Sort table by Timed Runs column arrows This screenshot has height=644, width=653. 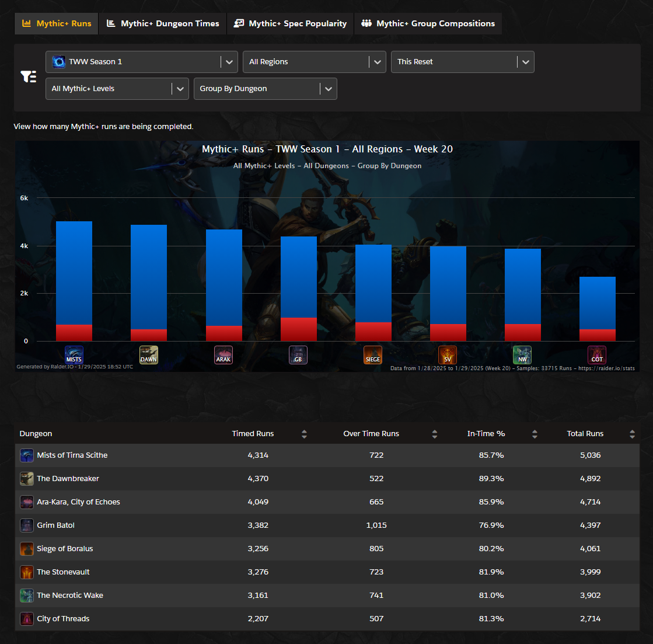(304, 434)
